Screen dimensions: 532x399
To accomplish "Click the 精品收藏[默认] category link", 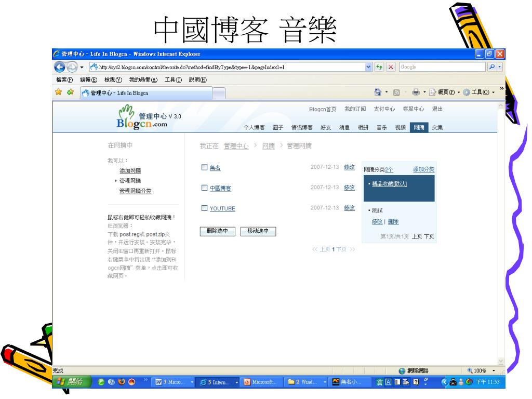I will point(389,184).
